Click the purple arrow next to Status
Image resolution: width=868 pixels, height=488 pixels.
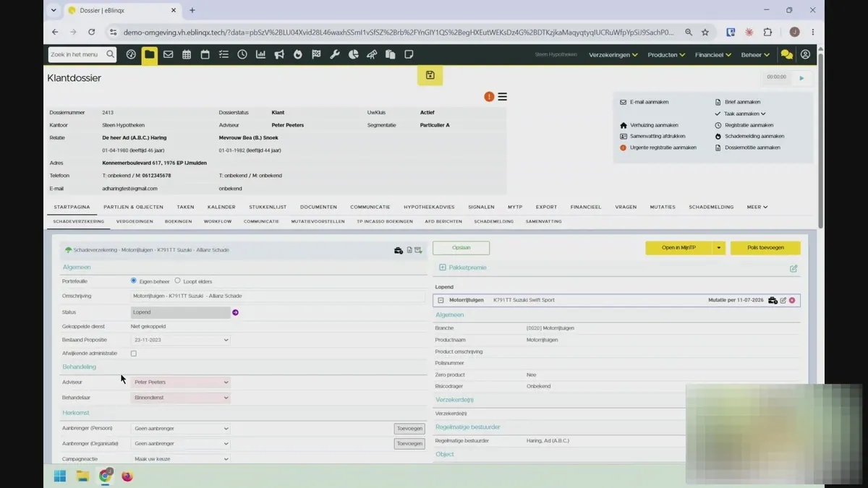pyautogui.click(x=235, y=312)
